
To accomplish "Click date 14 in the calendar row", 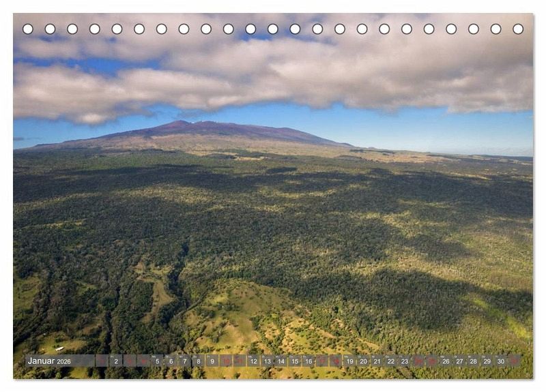I will click(281, 361).
